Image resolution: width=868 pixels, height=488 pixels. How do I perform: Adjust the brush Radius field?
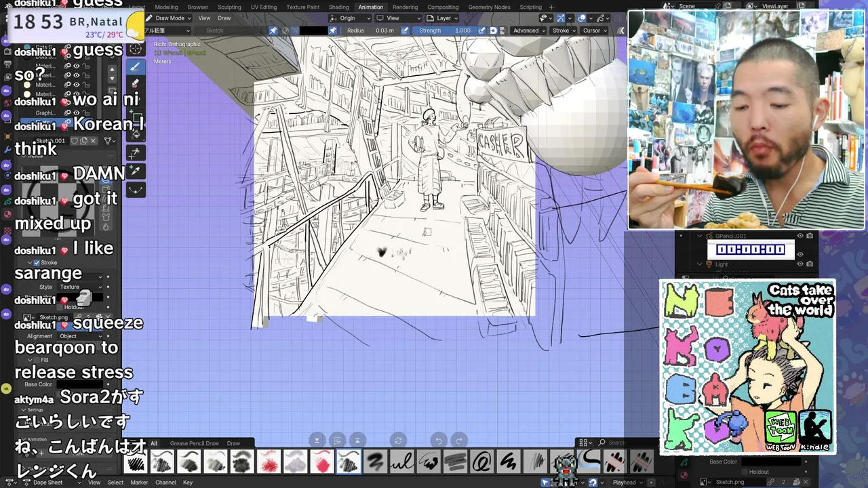[x=371, y=30]
